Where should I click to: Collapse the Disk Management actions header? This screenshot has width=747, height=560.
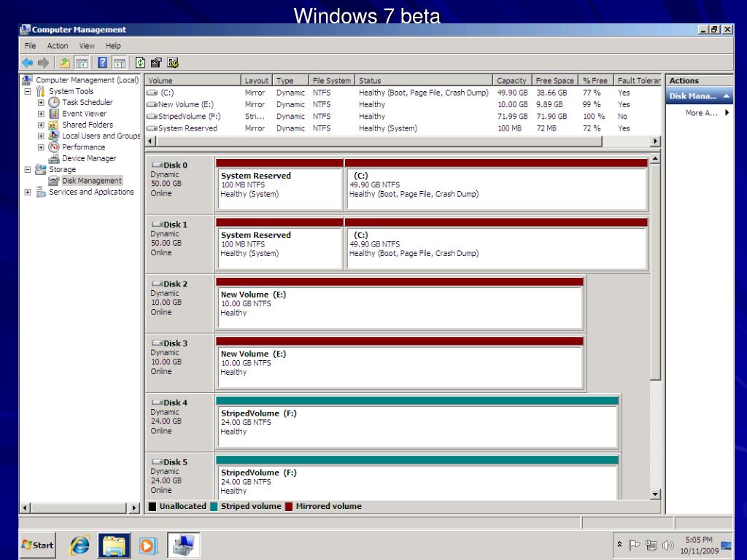coord(727,96)
